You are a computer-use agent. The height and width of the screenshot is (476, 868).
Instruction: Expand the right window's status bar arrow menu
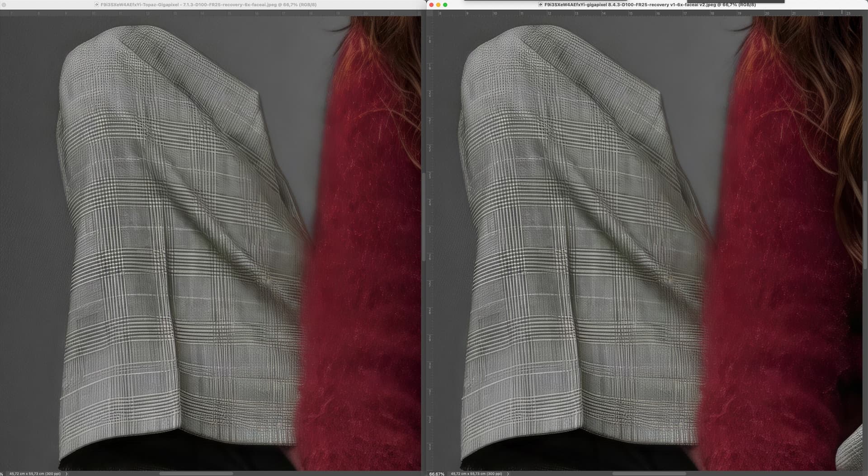(x=508, y=474)
